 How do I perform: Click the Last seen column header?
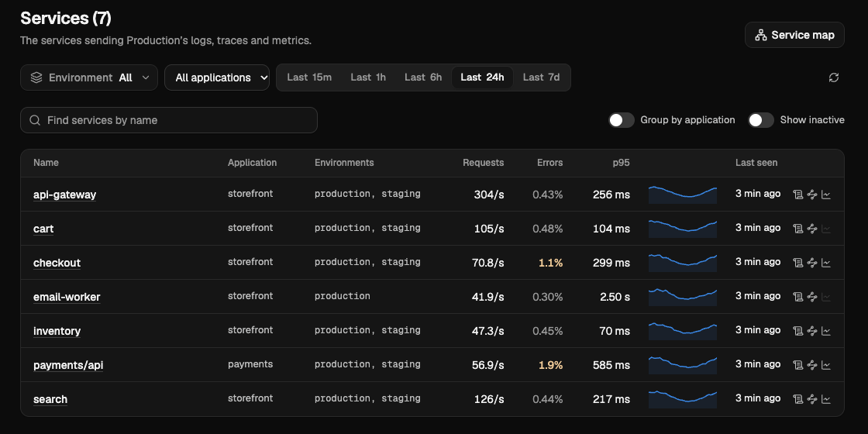(x=756, y=163)
